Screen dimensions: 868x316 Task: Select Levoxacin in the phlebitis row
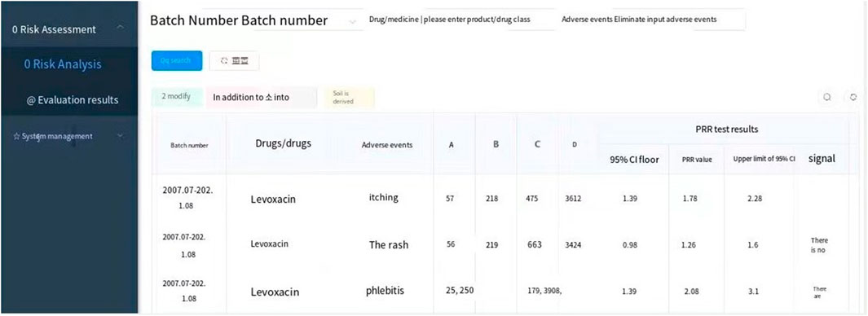click(274, 292)
